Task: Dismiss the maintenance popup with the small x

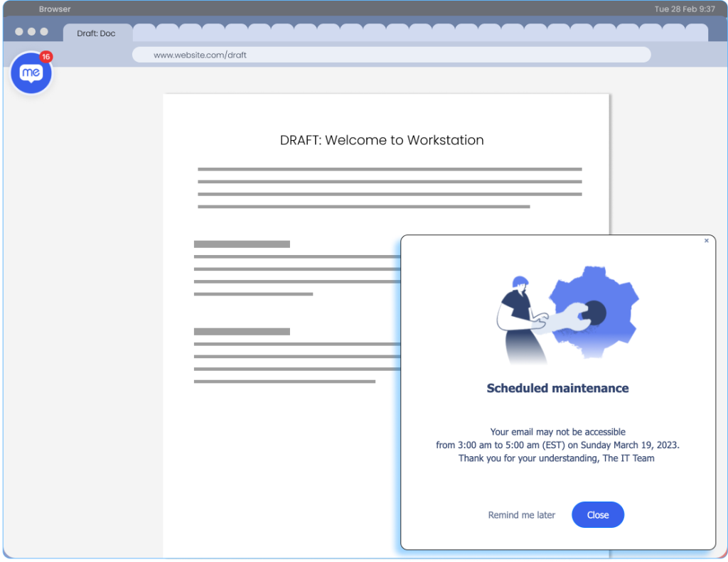Action: coord(706,241)
